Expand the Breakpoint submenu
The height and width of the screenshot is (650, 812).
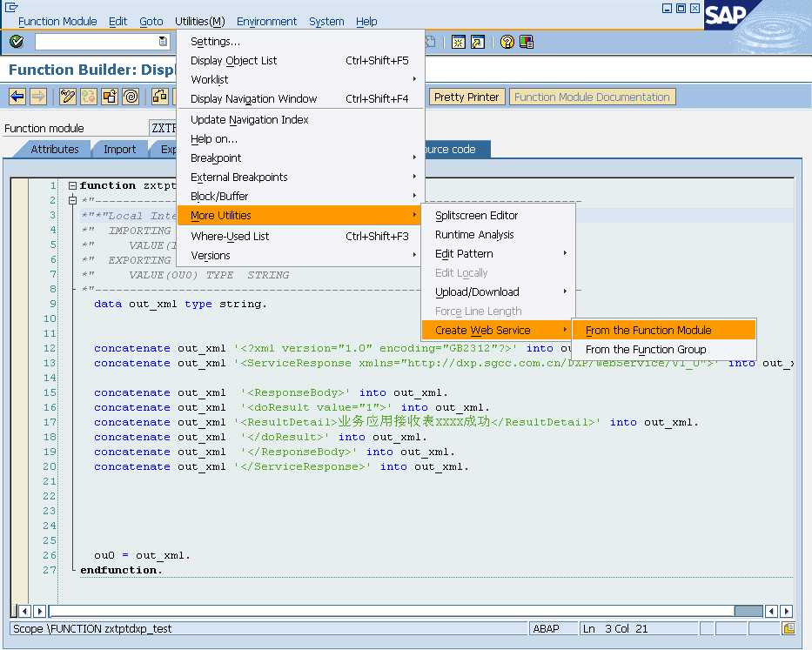[x=299, y=158]
